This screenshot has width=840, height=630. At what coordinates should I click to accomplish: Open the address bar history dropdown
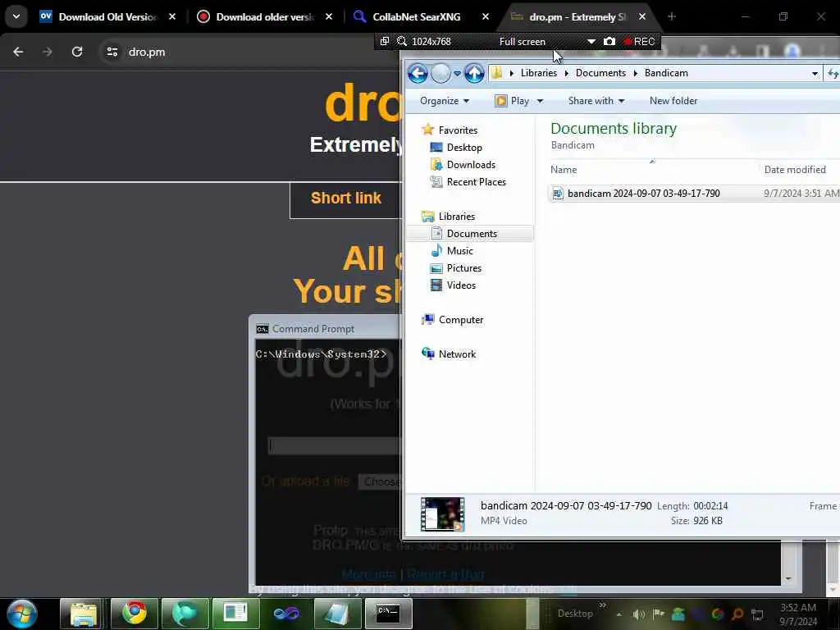(x=815, y=73)
